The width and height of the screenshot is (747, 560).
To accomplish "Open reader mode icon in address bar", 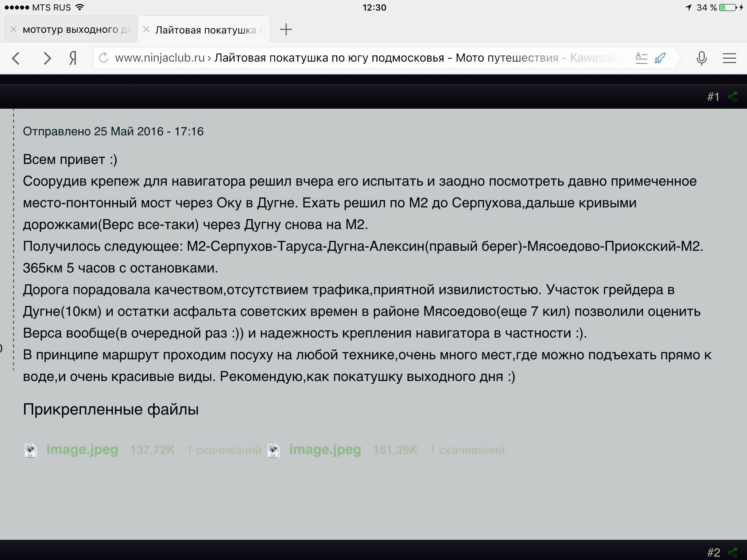I will pos(641,58).
